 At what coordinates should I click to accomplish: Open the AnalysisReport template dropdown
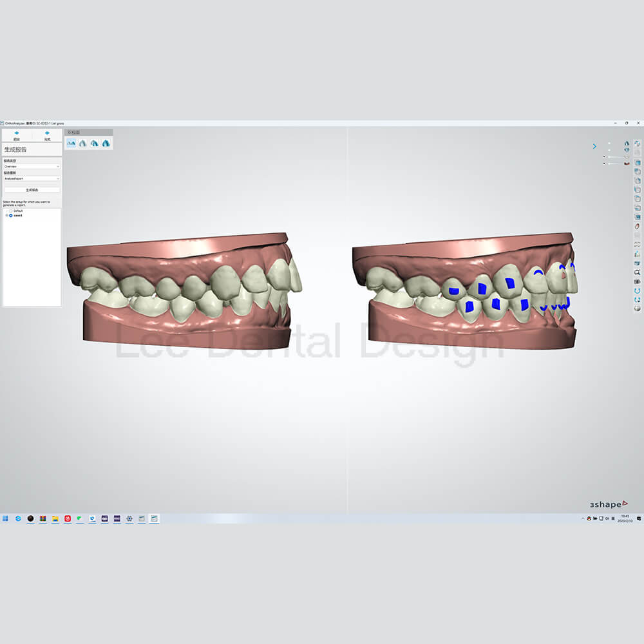pyautogui.click(x=32, y=178)
